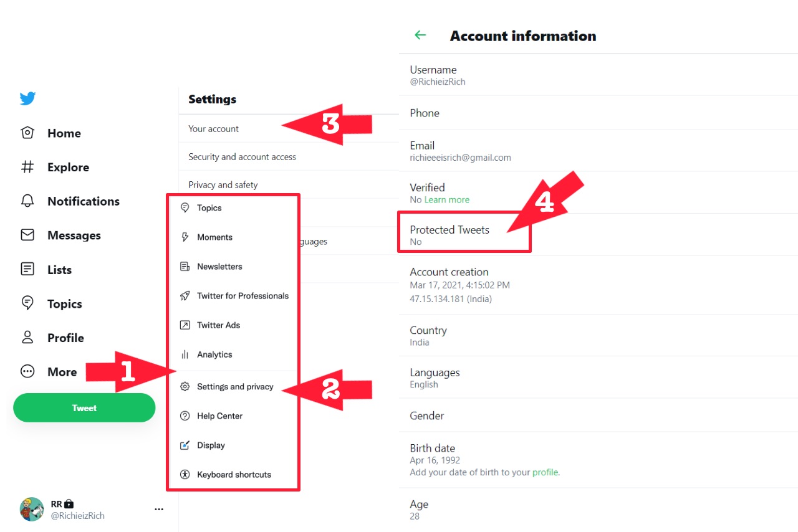Select the Explore hashtag icon
This screenshot has width=798, height=532.
point(27,167)
